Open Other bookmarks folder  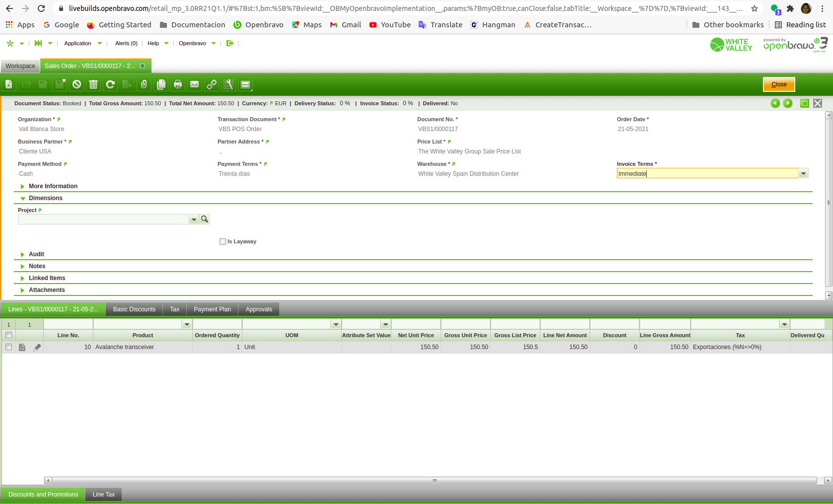click(728, 25)
